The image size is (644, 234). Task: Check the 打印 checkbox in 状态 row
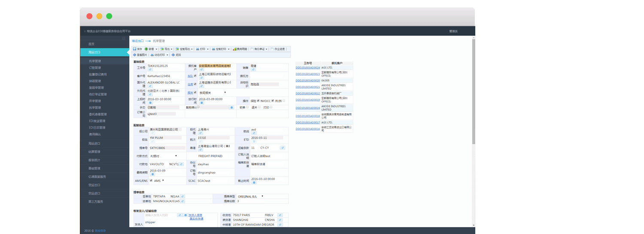click(x=271, y=107)
